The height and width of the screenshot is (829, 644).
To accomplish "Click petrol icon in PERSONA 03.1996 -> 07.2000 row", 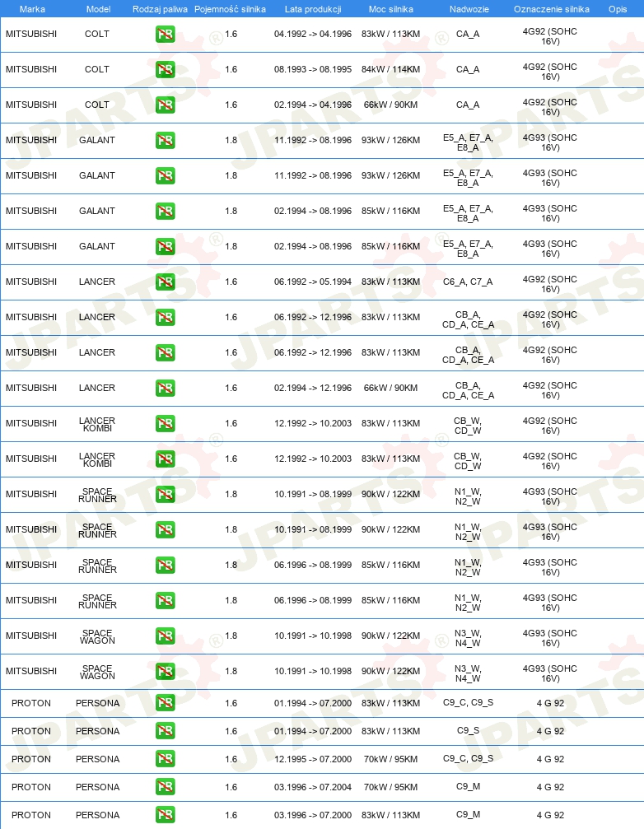I will point(165,815).
